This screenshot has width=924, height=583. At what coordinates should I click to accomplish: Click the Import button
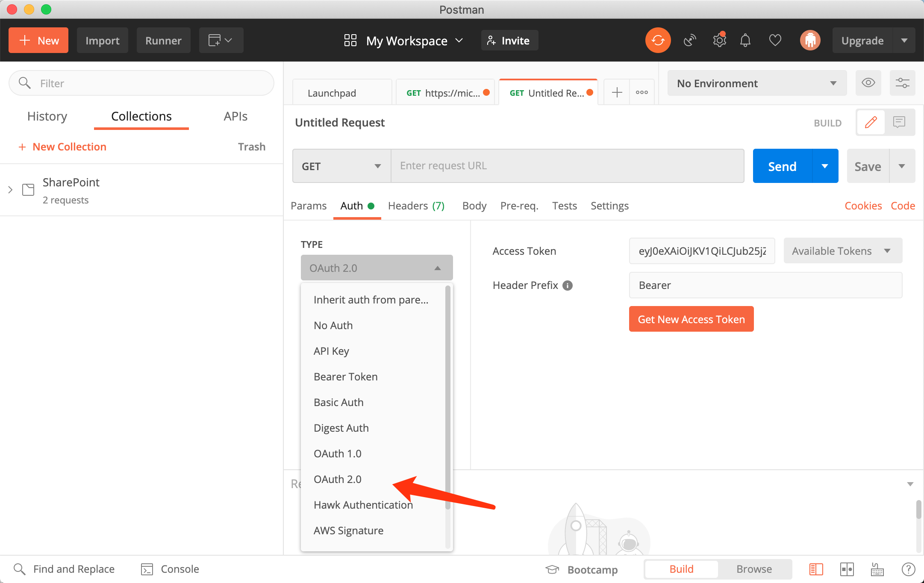pyautogui.click(x=102, y=41)
